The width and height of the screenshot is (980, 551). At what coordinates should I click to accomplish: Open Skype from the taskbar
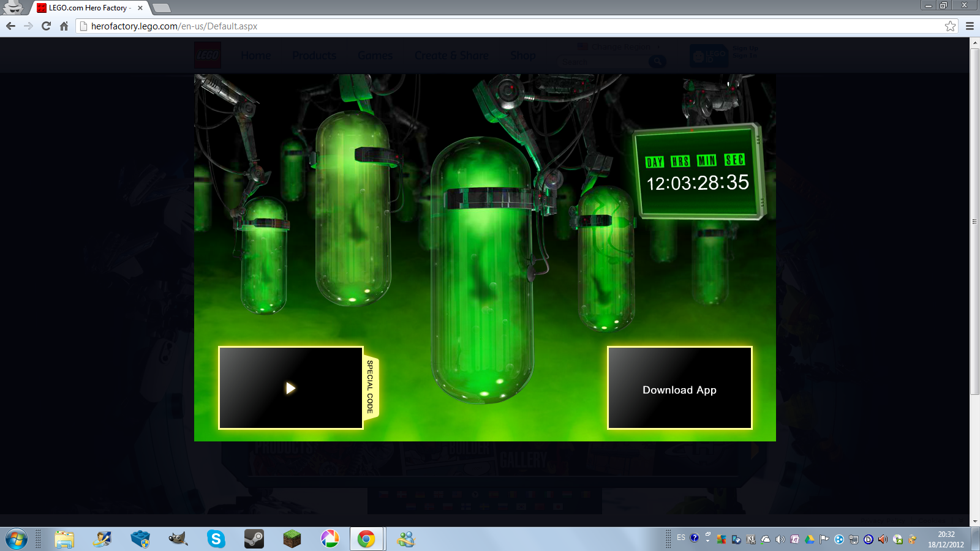[x=216, y=539]
